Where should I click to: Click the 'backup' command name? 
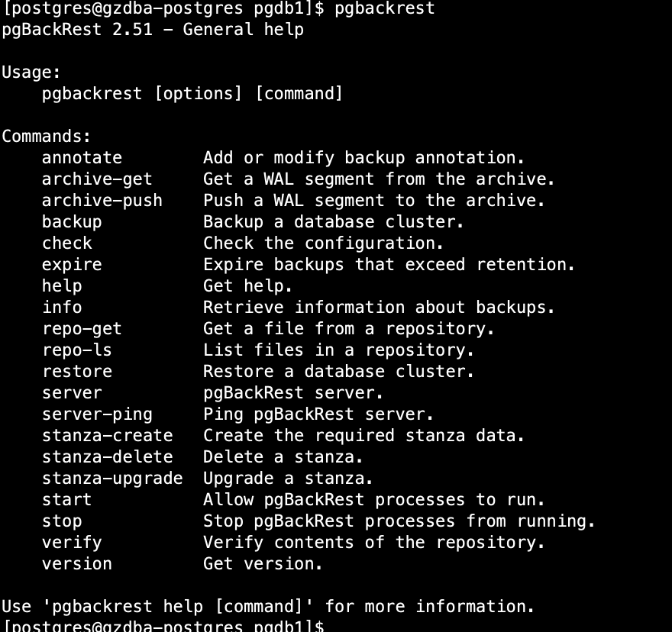click(x=72, y=222)
